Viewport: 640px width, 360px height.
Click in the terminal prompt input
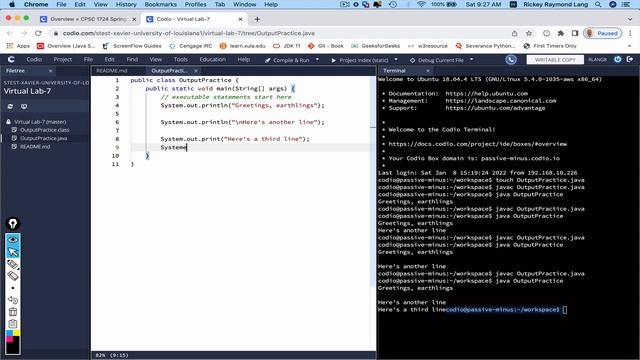coord(564,310)
